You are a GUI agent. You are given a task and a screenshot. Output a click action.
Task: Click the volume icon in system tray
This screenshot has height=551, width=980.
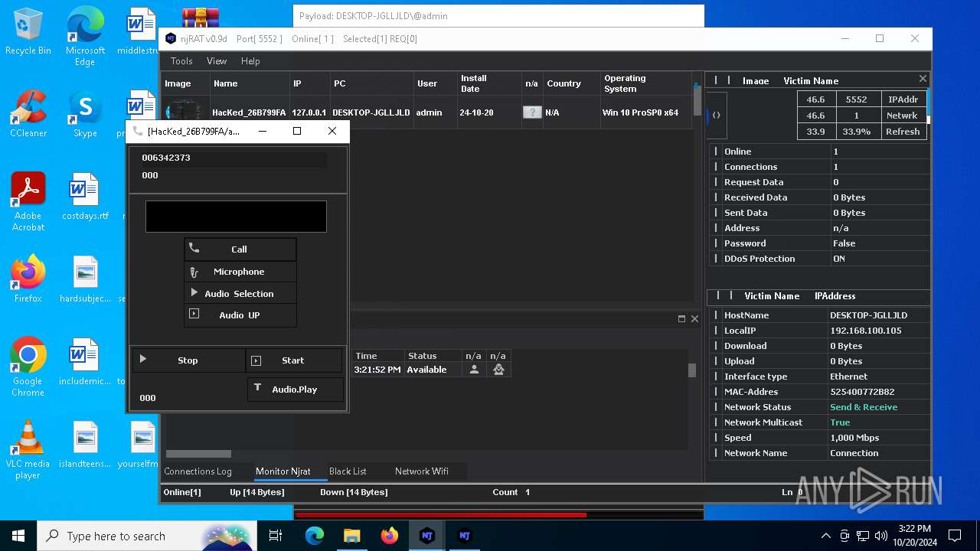881,536
